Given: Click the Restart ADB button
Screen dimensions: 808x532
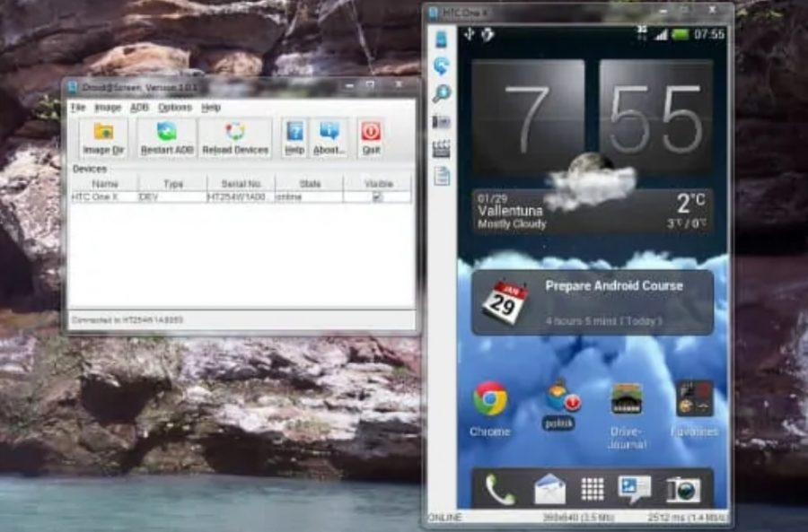Looking at the screenshot, I should click(x=165, y=137).
